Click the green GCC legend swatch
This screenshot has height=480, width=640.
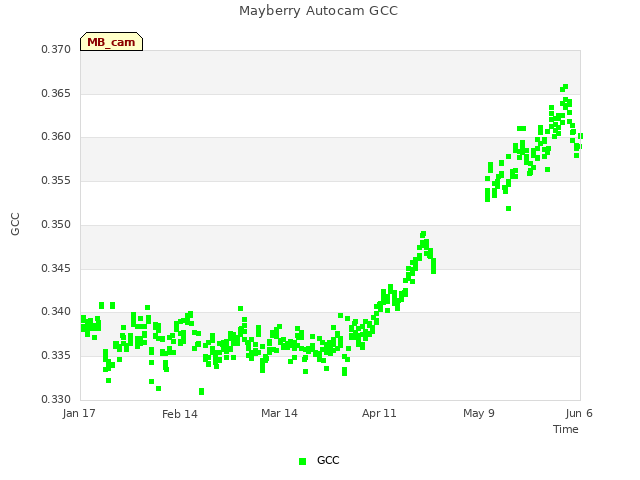click(x=302, y=461)
